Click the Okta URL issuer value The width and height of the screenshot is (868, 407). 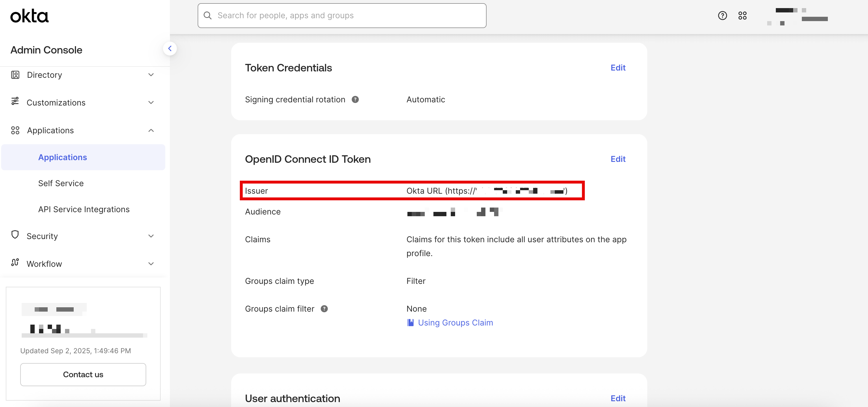487,190
